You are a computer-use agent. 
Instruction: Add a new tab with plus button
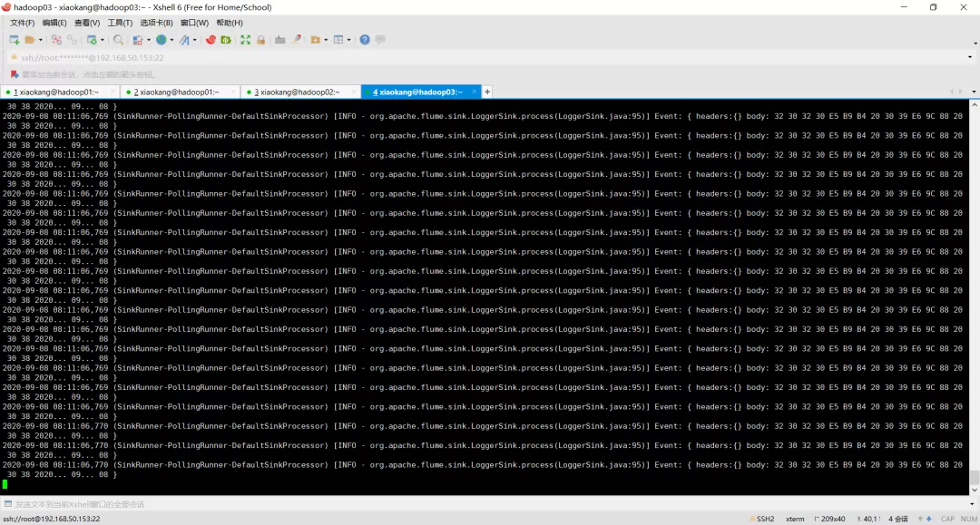[487, 92]
